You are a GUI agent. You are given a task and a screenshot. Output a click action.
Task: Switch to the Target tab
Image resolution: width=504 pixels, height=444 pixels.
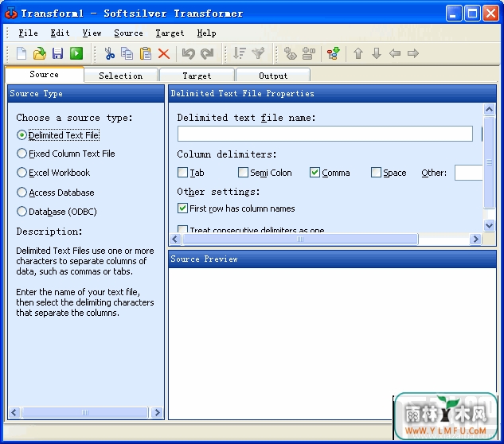[197, 76]
